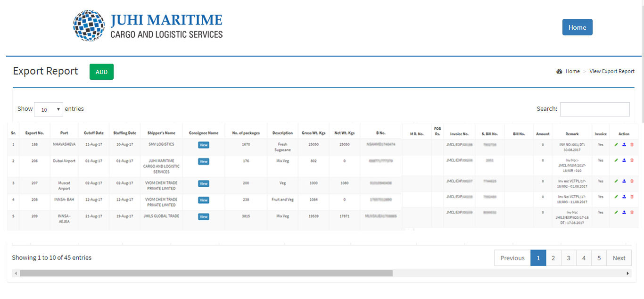Click the blue Home button in header

(x=577, y=27)
